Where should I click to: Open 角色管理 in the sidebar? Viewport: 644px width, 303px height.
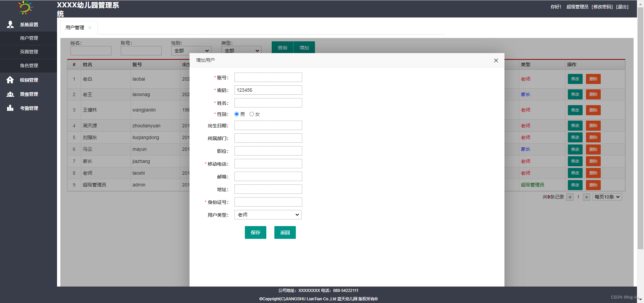click(29, 66)
